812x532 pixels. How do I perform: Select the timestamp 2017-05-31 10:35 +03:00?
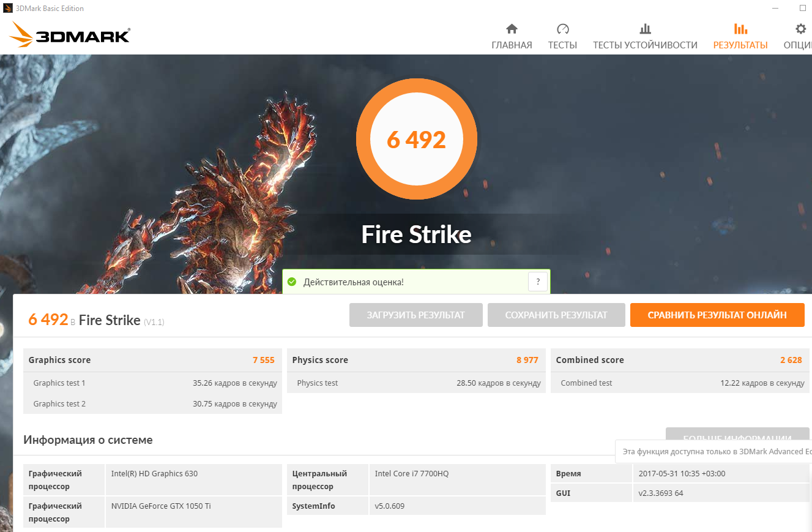pyautogui.click(x=682, y=473)
